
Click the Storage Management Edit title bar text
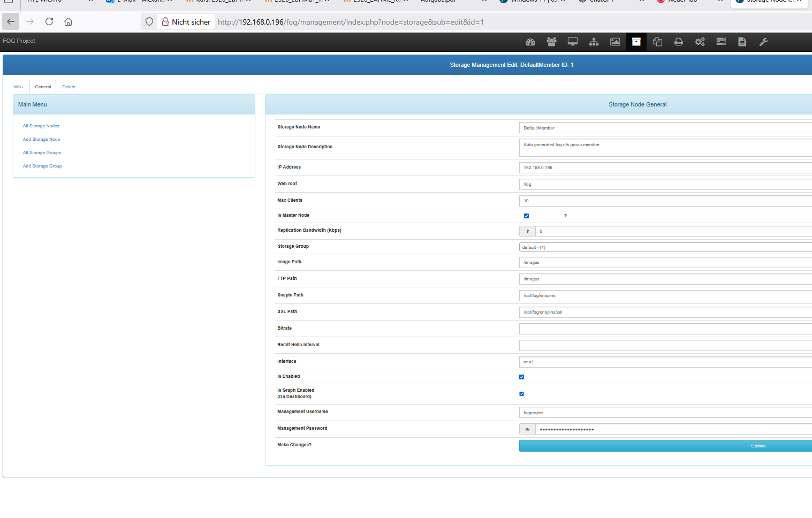(511, 65)
